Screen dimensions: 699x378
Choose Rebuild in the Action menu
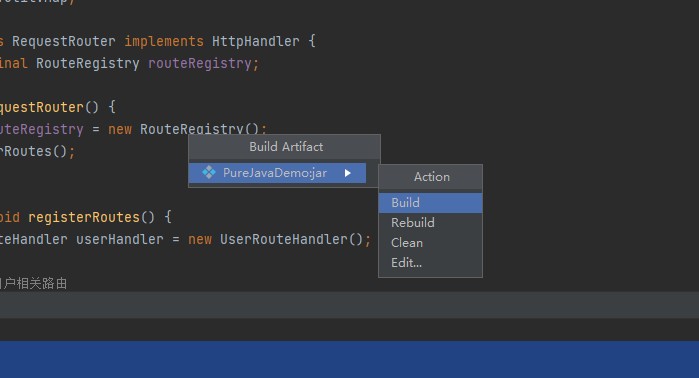tap(430, 223)
